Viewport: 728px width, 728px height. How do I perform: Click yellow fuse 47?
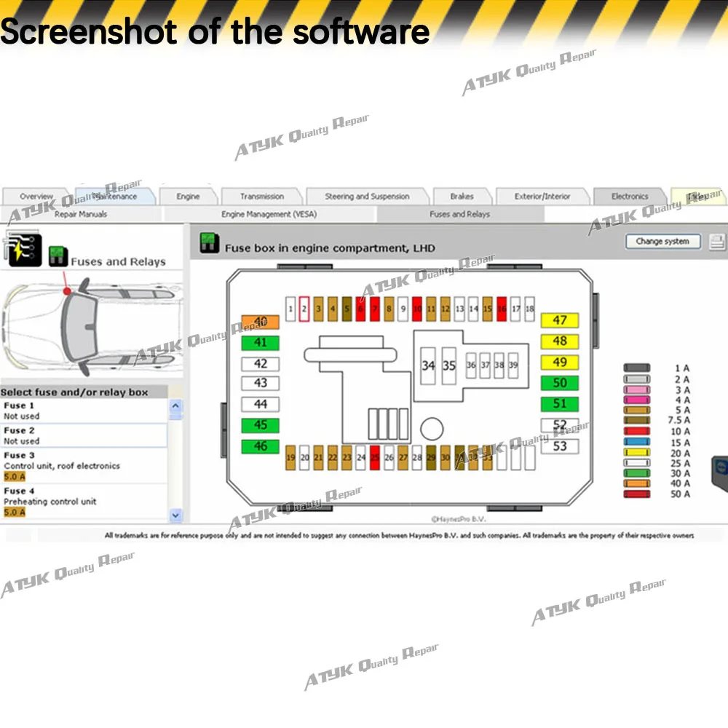[x=560, y=320]
